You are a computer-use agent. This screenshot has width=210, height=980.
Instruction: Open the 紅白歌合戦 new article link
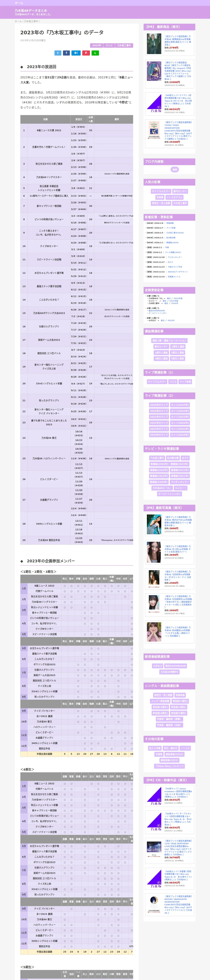coord(171,238)
